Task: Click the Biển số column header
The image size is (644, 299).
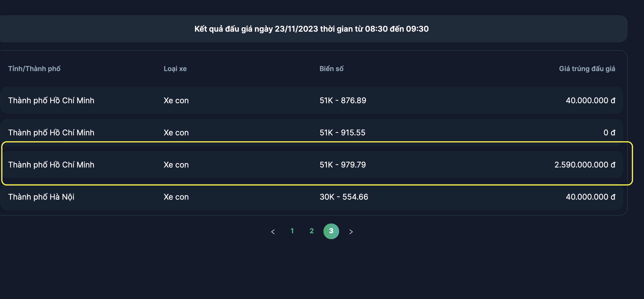Action: coord(331,69)
